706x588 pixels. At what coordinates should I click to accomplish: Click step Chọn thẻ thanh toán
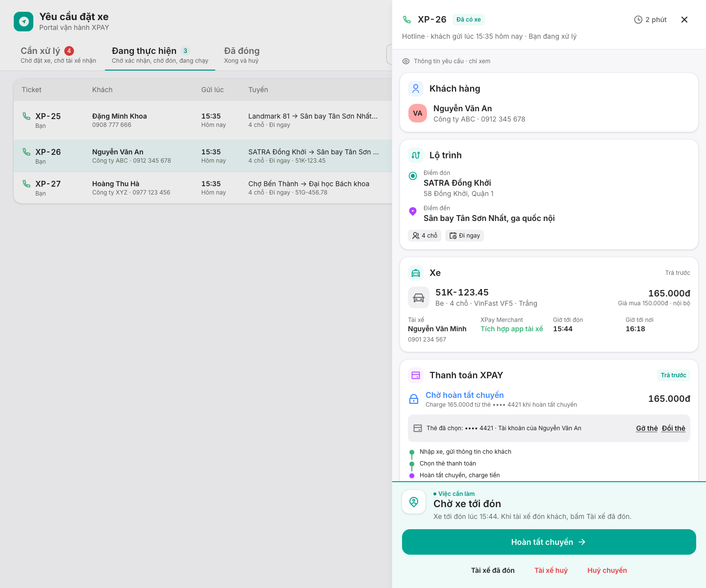[x=448, y=464]
